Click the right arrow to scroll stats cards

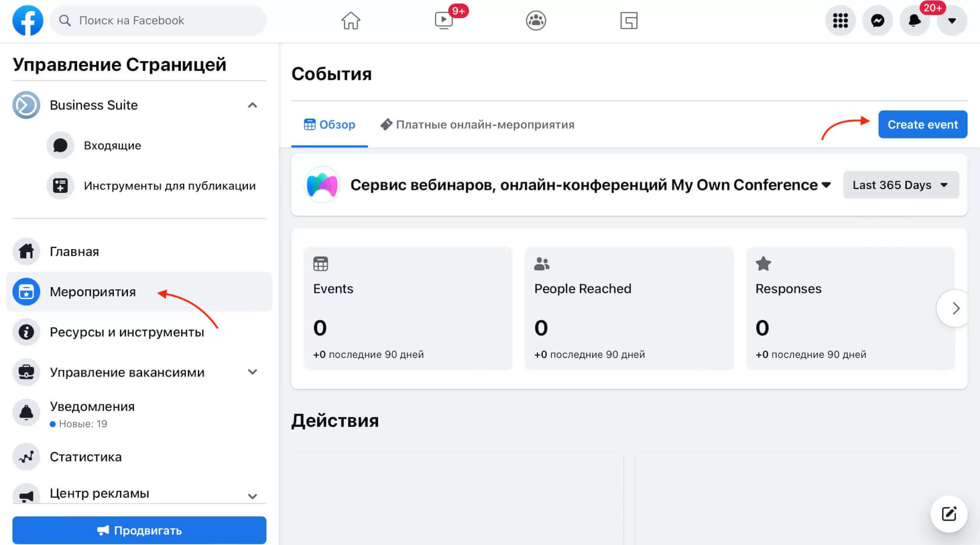(x=955, y=308)
